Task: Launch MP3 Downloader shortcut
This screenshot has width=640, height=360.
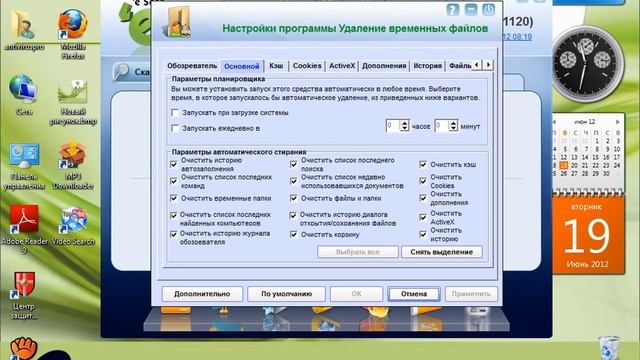Action: (73, 165)
